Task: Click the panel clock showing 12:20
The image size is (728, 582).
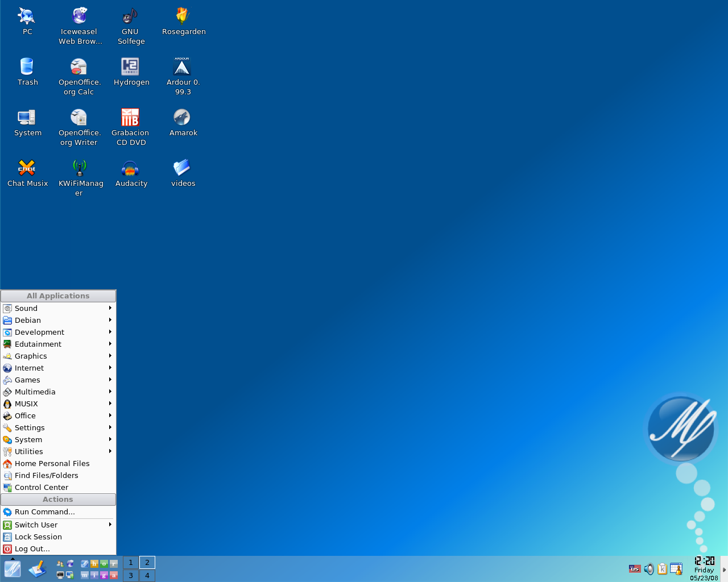Action: 704,569
